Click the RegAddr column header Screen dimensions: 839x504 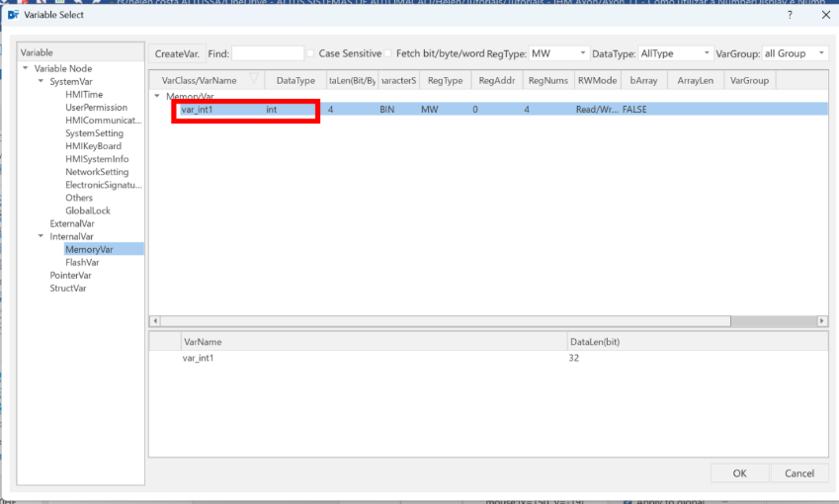[x=496, y=80]
